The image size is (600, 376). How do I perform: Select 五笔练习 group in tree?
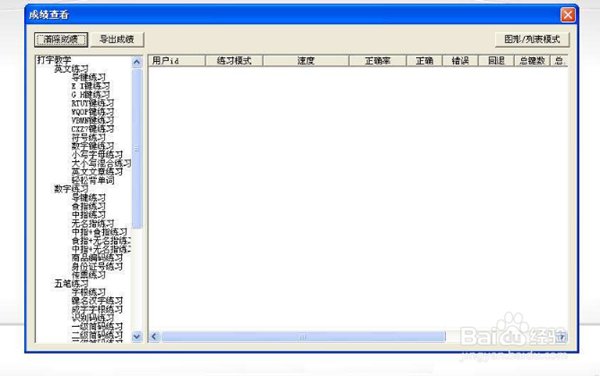click(71, 284)
